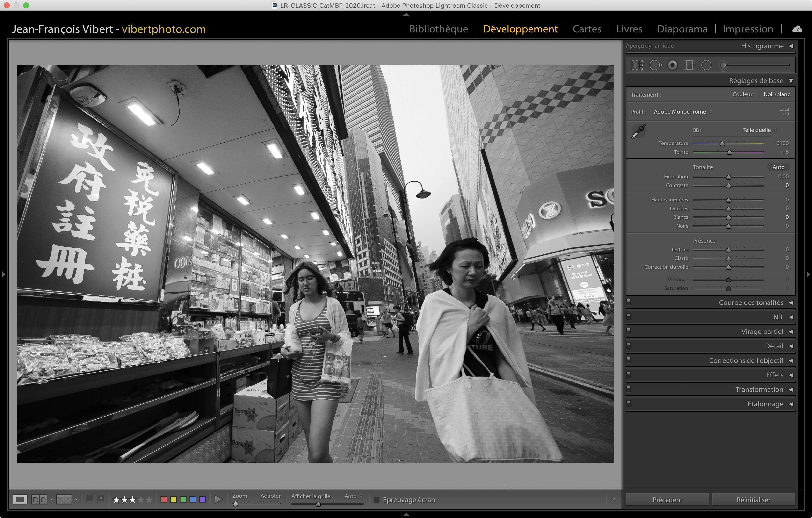Switch treatment to Couleur
This screenshot has height=518, width=812.
tap(742, 94)
